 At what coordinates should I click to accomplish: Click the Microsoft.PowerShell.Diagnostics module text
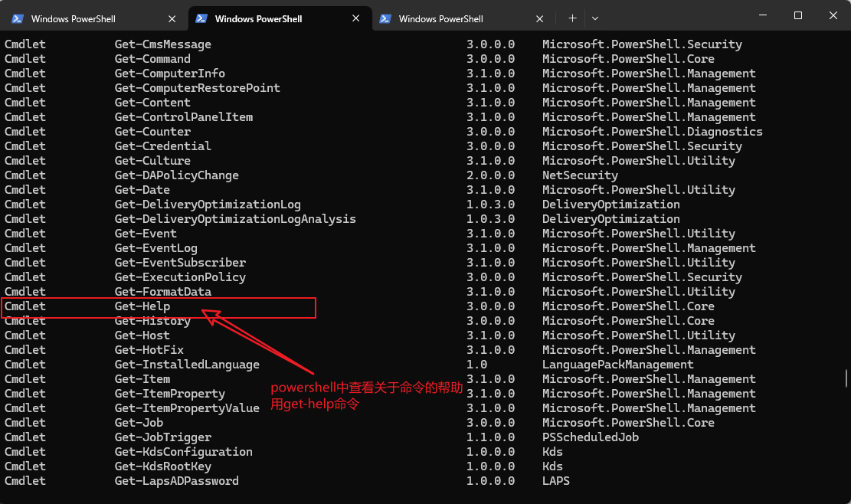[x=652, y=131]
